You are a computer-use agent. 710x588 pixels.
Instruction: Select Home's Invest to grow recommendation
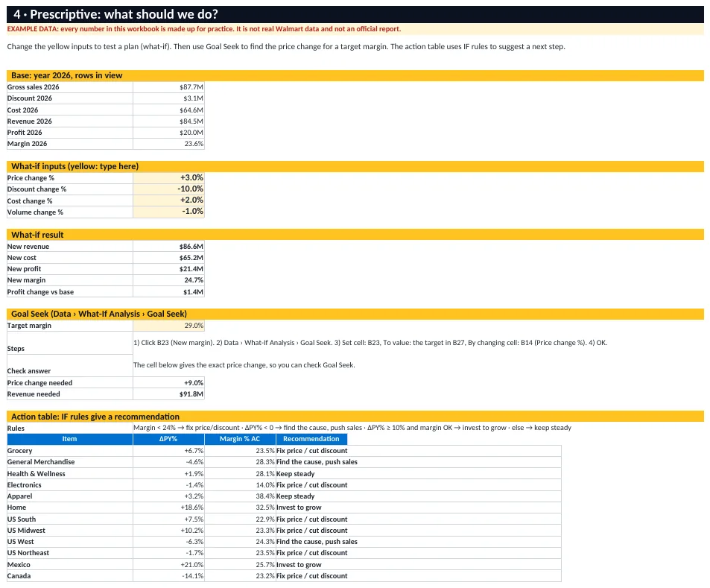point(419,508)
